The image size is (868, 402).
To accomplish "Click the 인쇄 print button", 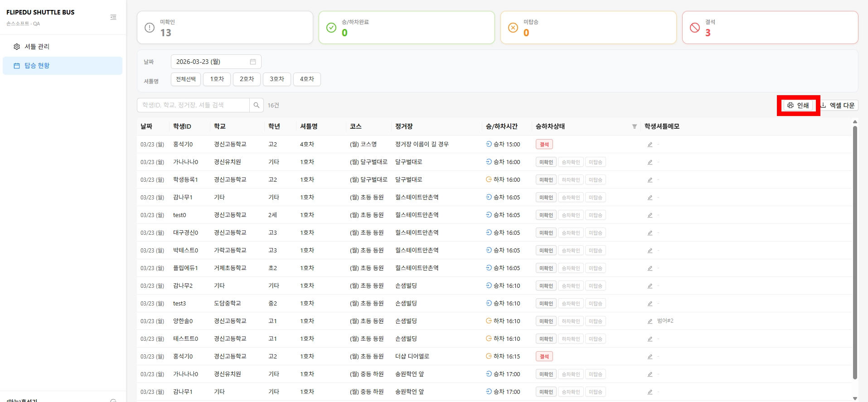I will pos(798,106).
